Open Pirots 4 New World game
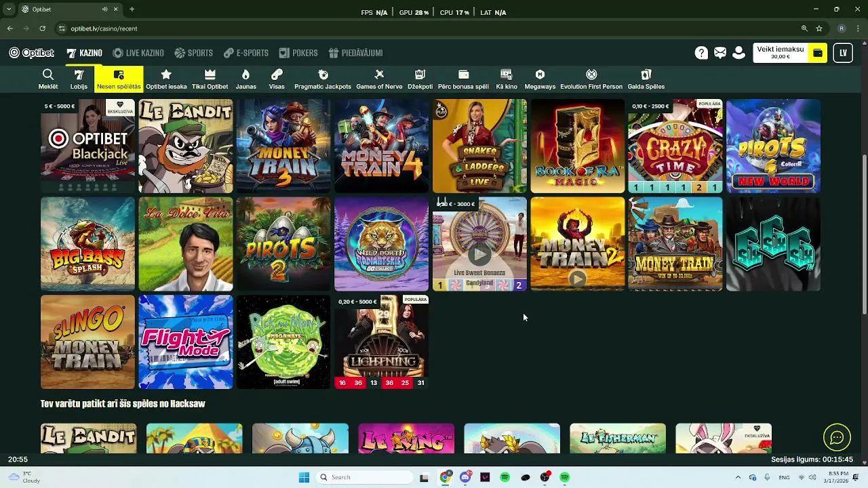 click(774, 146)
